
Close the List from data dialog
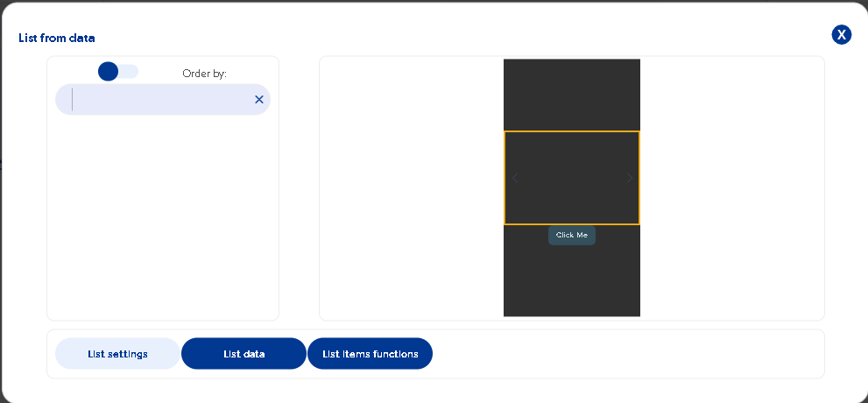click(x=841, y=35)
